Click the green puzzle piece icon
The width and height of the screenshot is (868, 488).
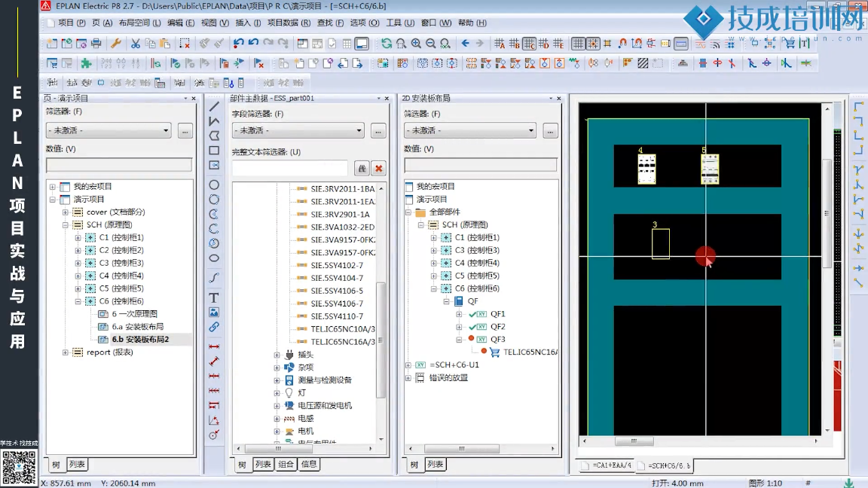[87, 63]
